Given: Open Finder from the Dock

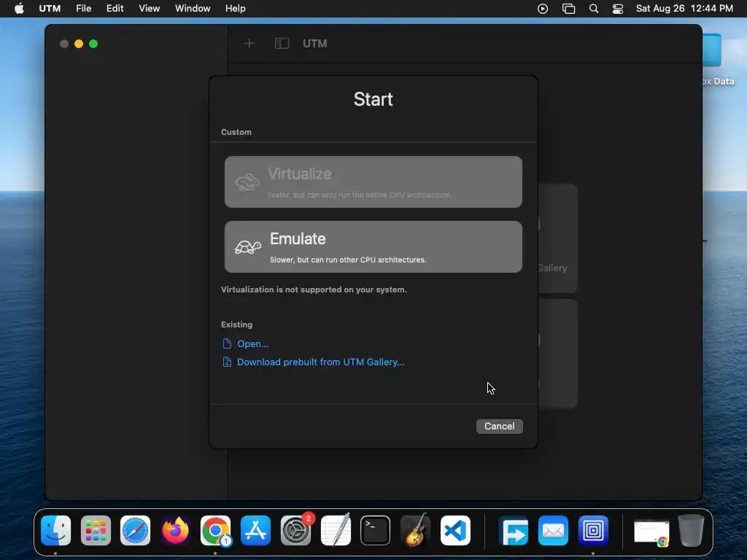Looking at the screenshot, I should pyautogui.click(x=55, y=531).
